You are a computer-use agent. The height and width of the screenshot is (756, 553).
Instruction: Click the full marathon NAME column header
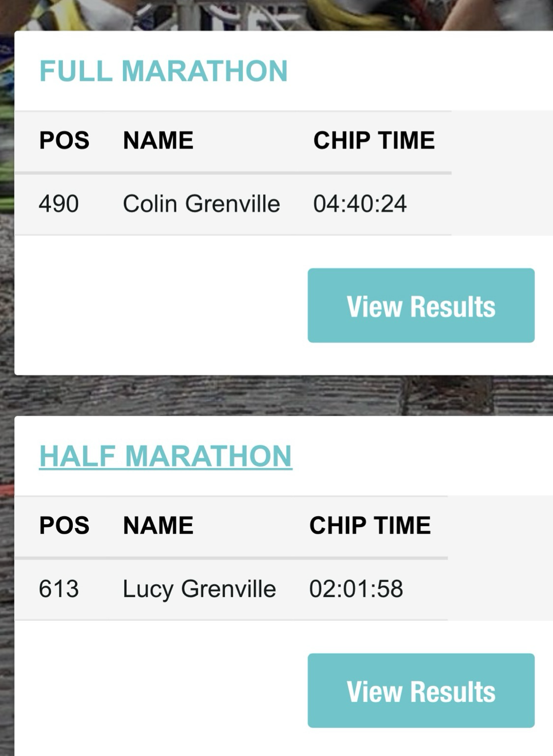point(158,140)
